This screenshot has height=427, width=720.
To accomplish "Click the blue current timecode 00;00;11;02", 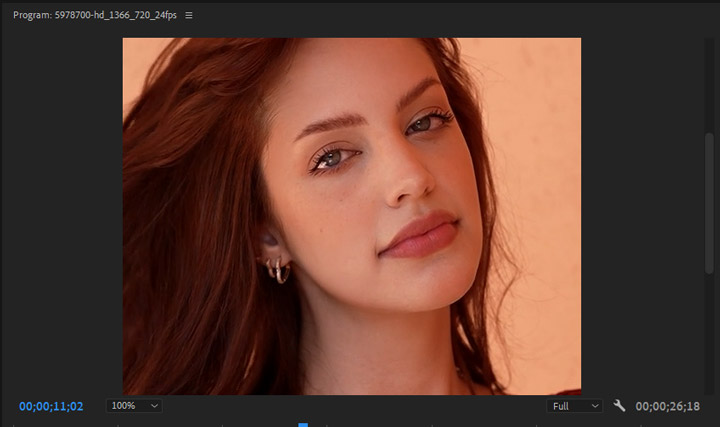I will 51,406.
